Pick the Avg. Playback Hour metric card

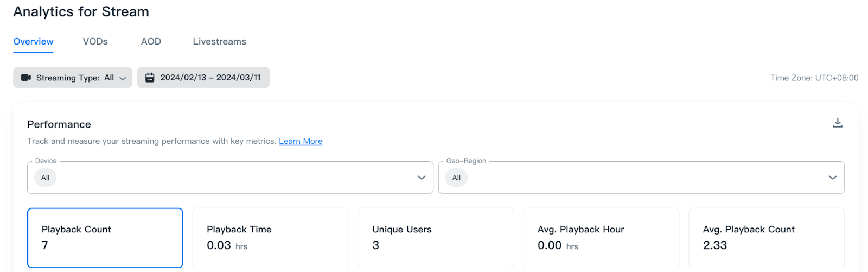(x=601, y=238)
